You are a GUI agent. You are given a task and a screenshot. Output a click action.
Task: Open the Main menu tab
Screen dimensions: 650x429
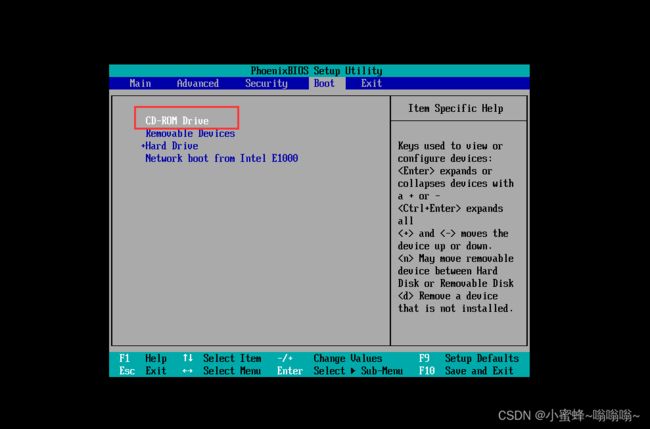click(140, 83)
